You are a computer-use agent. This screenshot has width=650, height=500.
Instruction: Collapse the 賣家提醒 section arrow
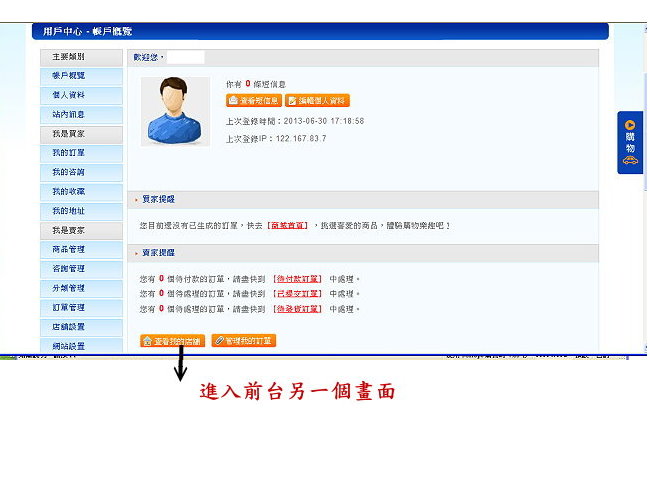[x=136, y=253]
